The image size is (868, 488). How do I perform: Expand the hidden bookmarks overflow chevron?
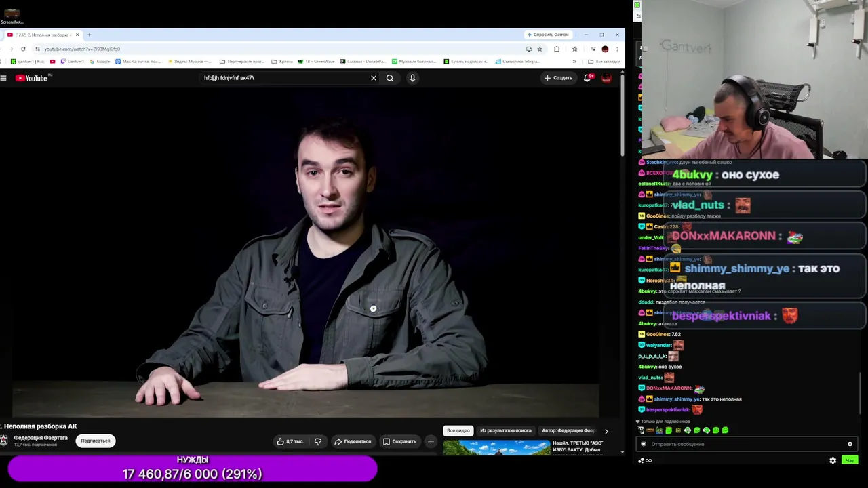click(574, 62)
